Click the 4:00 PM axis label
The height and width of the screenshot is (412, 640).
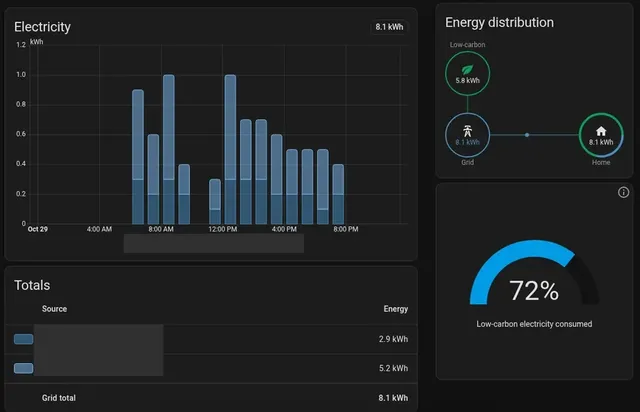pyautogui.click(x=284, y=229)
